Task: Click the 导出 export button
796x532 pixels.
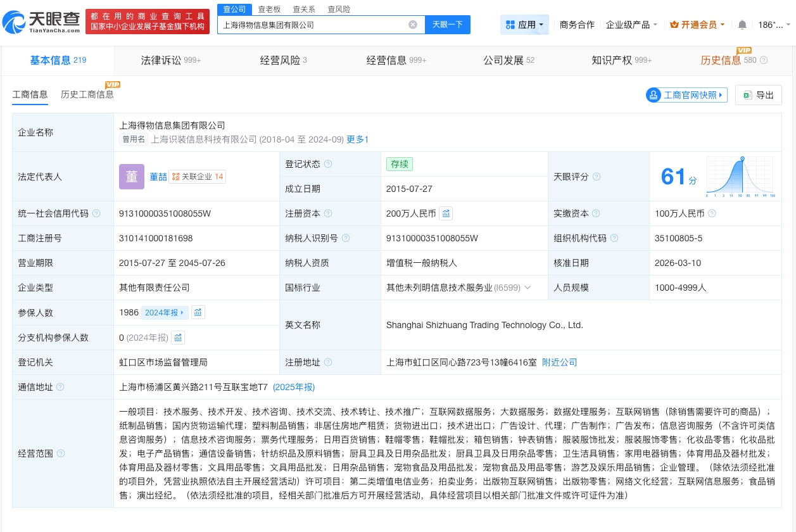Action: click(x=759, y=95)
